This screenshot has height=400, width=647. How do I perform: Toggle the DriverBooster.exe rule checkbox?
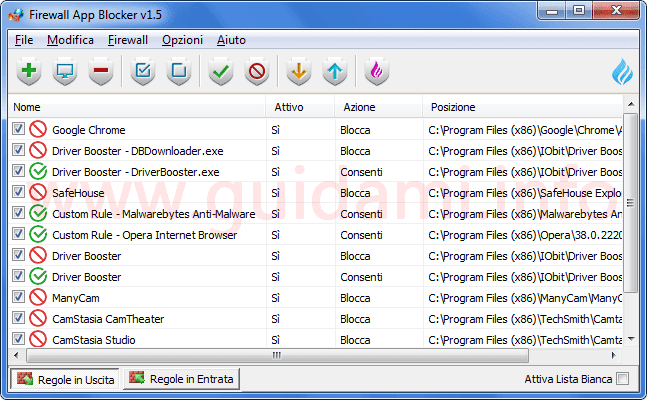18,171
